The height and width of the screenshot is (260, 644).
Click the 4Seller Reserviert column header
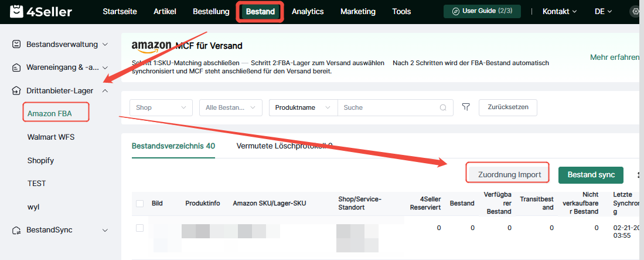(425, 203)
